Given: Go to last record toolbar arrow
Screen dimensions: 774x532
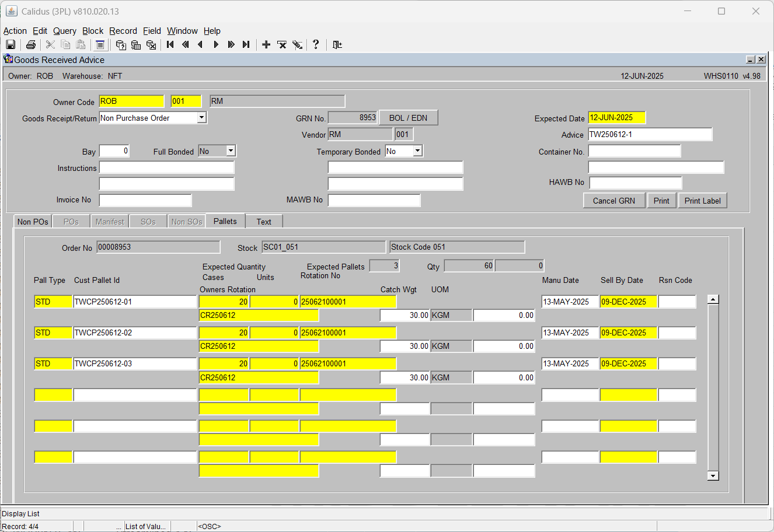Looking at the screenshot, I should click(246, 45).
